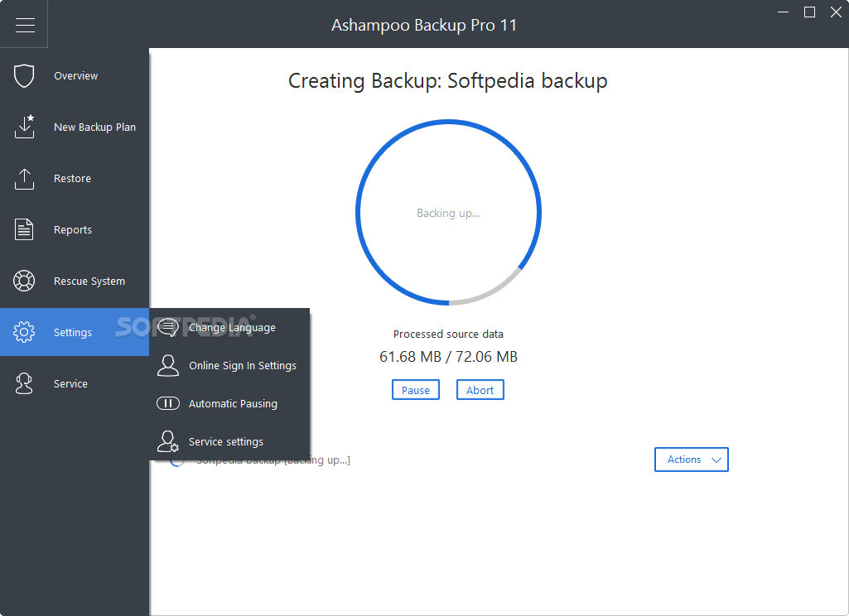Viewport: 849px width, 616px height.
Task: Open the Reports page
Action: pyautogui.click(x=75, y=229)
